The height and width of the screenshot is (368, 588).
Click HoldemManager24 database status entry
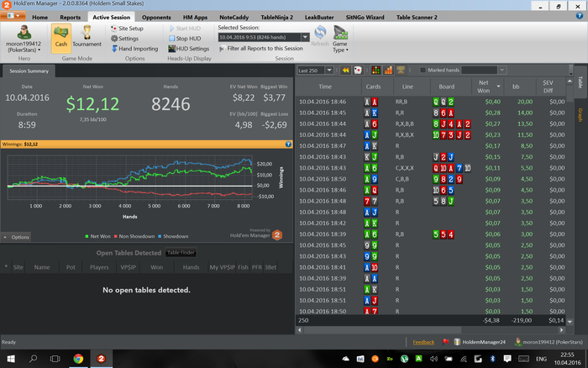click(480, 342)
